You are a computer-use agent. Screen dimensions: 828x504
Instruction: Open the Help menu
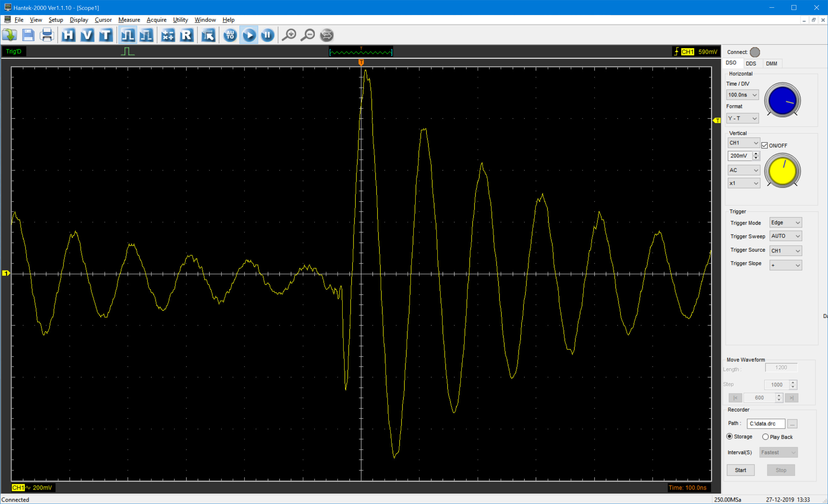pyautogui.click(x=229, y=20)
